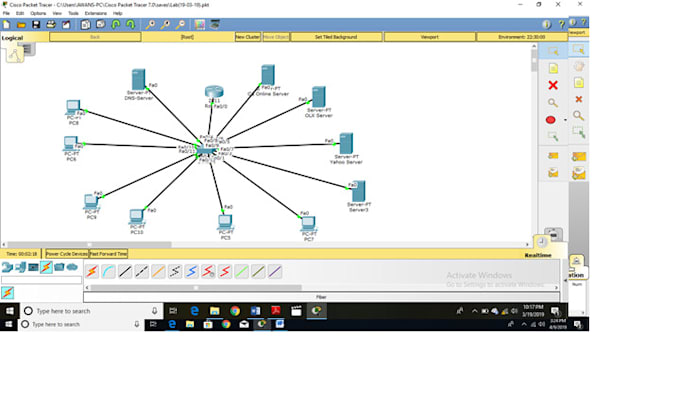This screenshot has height=406, width=680.
Task: Activate the red X Delete tool
Action: point(553,85)
